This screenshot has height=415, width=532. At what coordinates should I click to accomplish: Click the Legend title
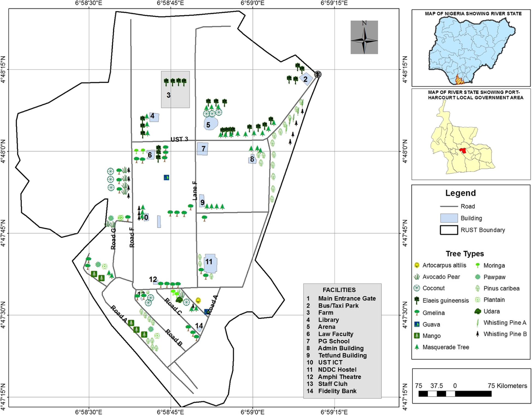pyautogui.click(x=461, y=193)
